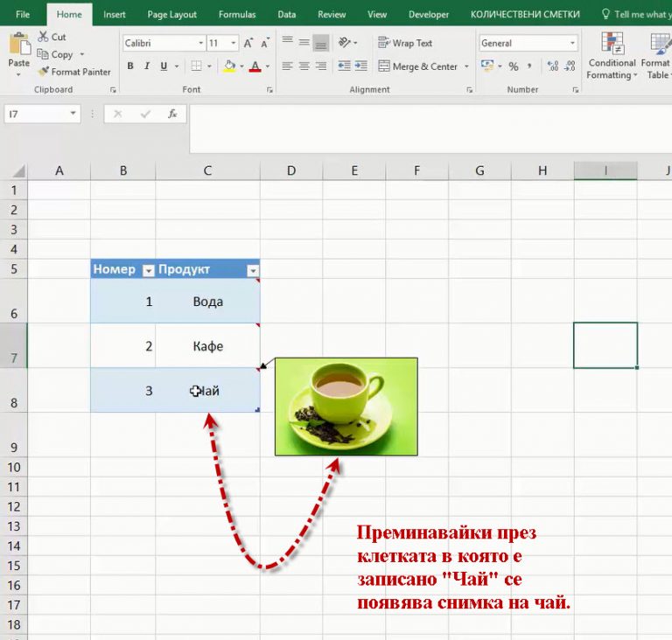Toggle Wrap Text for the cell
This screenshot has height=640, width=672.
pos(405,43)
